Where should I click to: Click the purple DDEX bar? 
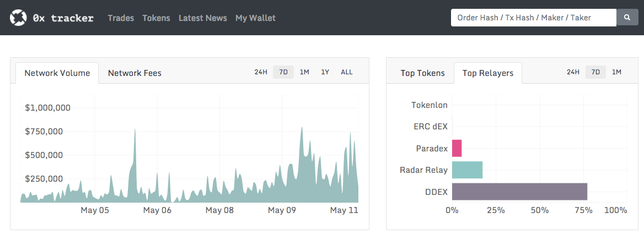tap(519, 192)
